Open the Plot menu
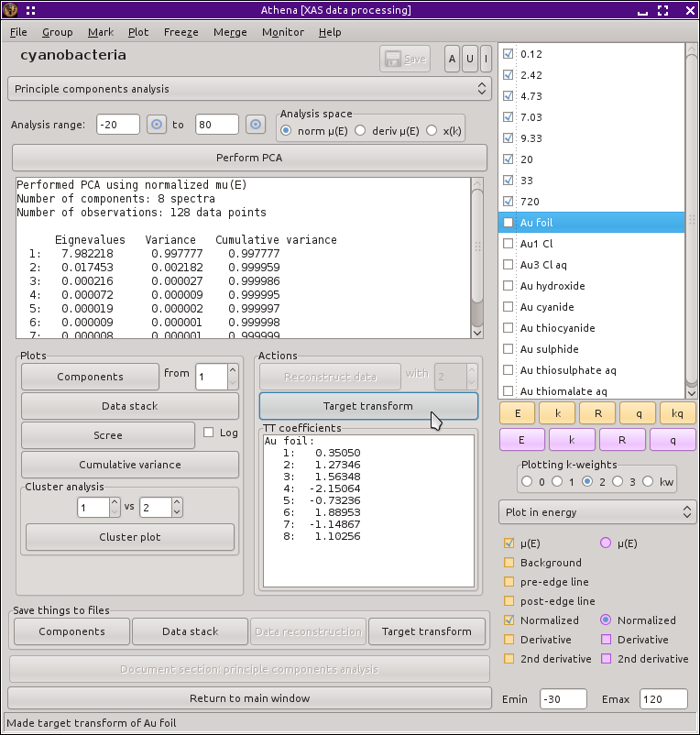 pyautogui.click(x=138, y=32)
